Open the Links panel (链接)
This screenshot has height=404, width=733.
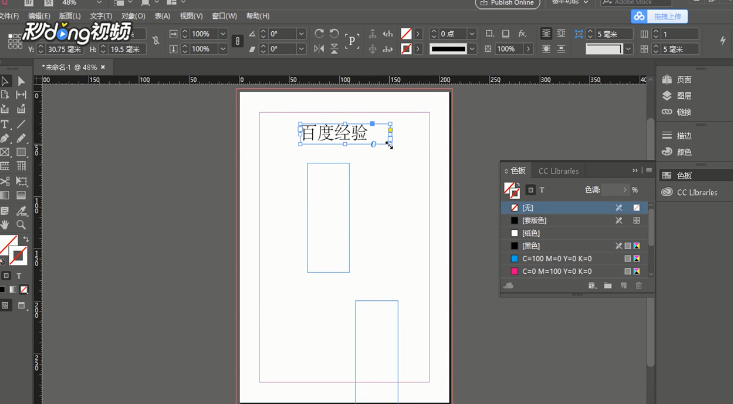(677, 112)
